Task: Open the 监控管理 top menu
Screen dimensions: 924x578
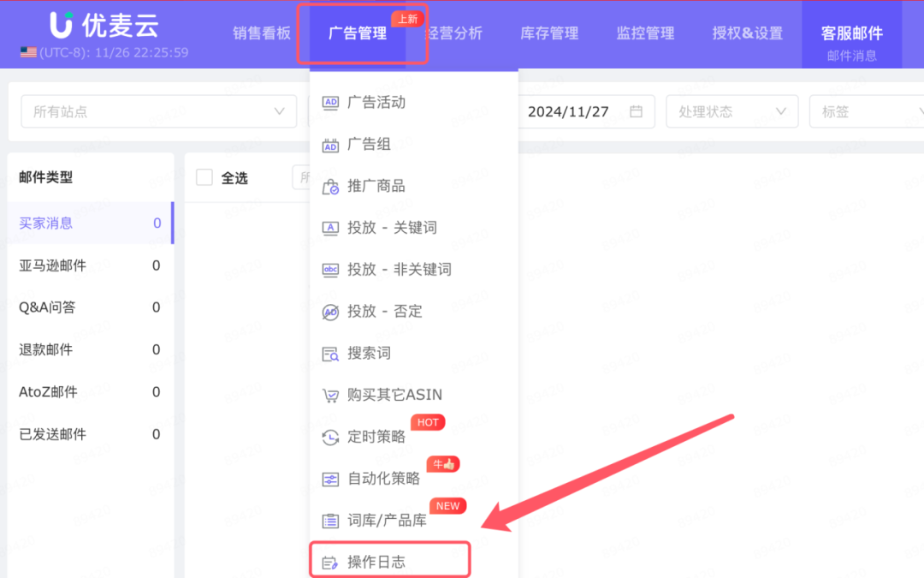Action: [645, 33]
